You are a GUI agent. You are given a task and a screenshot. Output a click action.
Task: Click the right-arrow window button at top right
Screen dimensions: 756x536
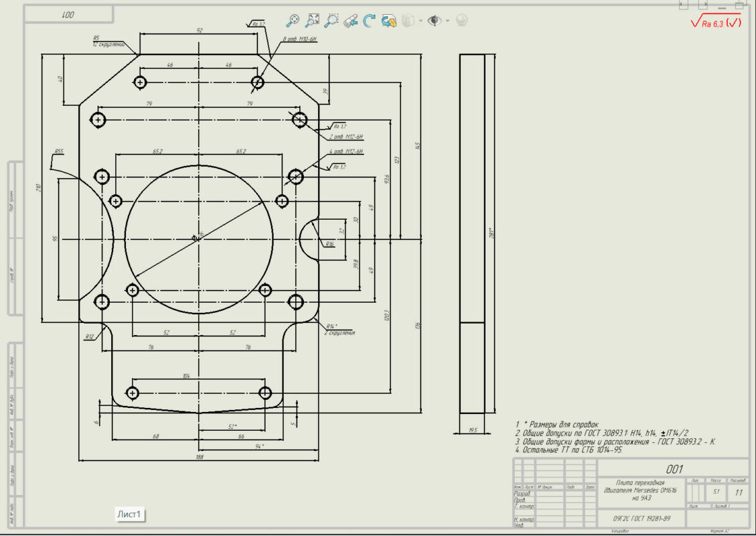pos(702,5)
